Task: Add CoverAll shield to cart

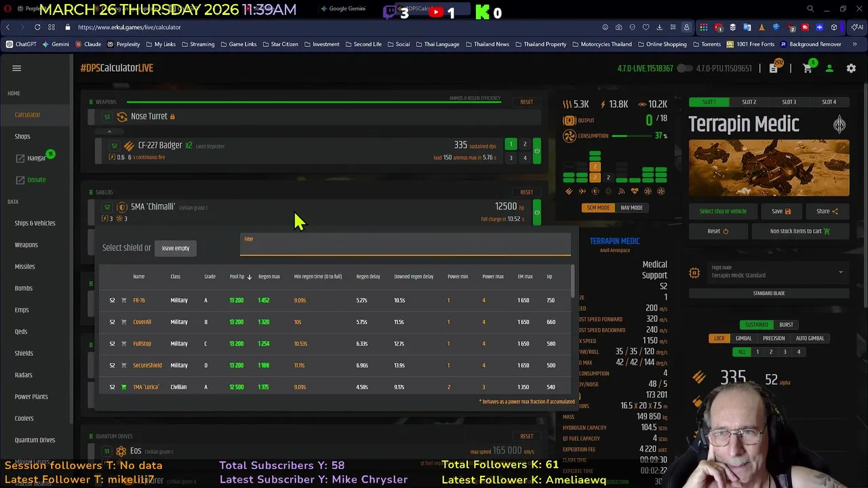Action: (x=123, y=322)
